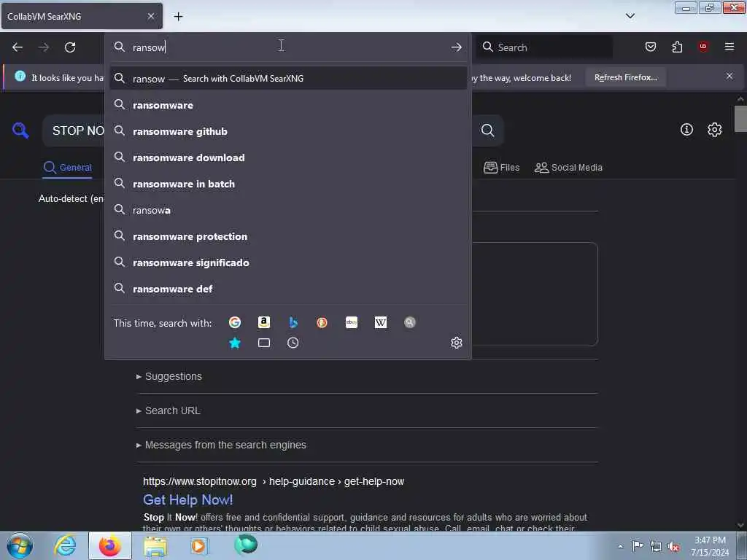Expand the Search URL section
Image resolution: width=747 pixels, height=560 pixels.
point(169,411)
